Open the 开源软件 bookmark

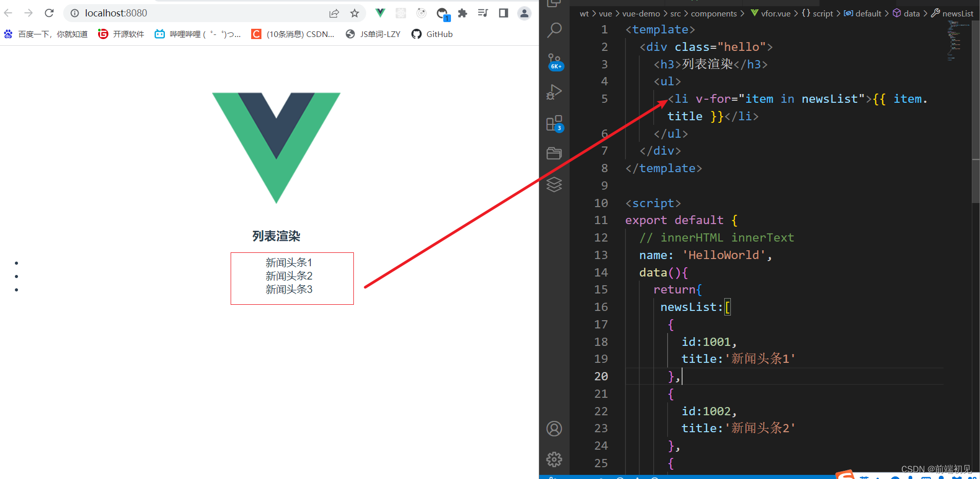click(x=121, y=34)
